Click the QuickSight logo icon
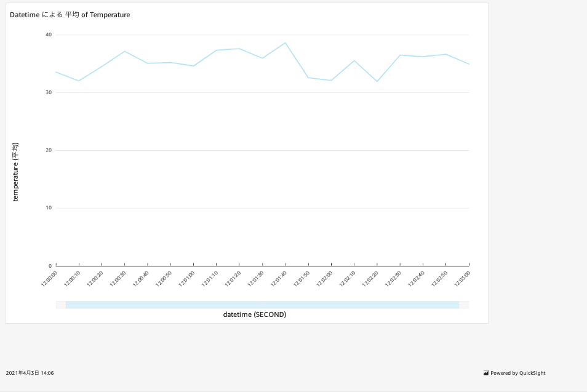 [x=486, y=372]
